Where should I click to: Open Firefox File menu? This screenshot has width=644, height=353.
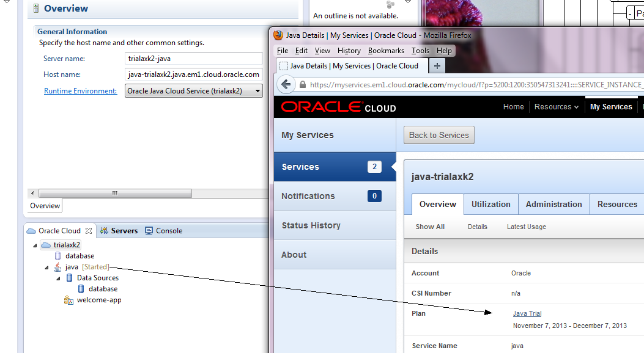(x=283, y=51)
